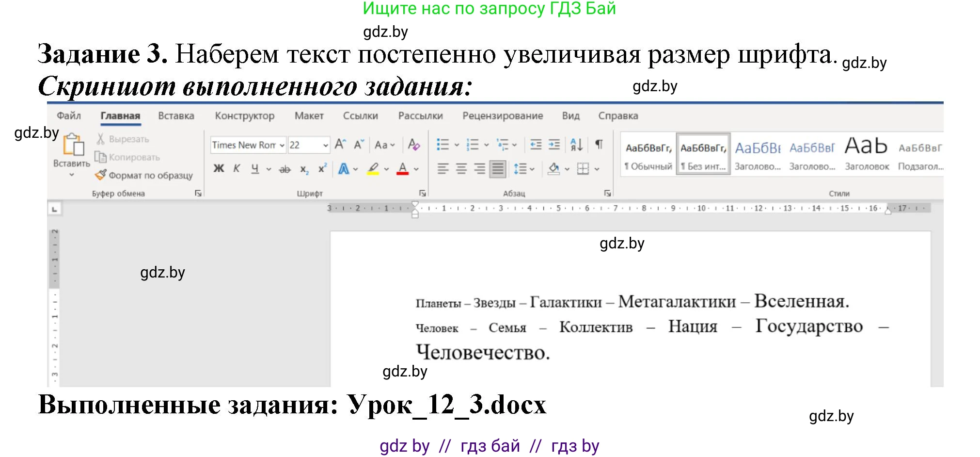The height and width of the screenshot is (457, 980).
Task: Toggle italic formatting К
Action: pyautogui.click(x=237, y=168)
